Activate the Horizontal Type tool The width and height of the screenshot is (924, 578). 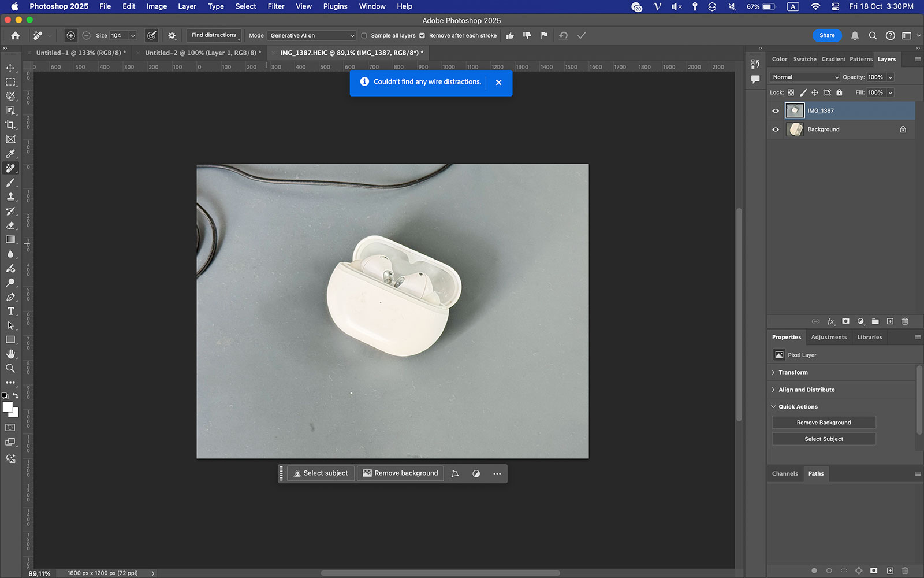[x=10, y=311]
